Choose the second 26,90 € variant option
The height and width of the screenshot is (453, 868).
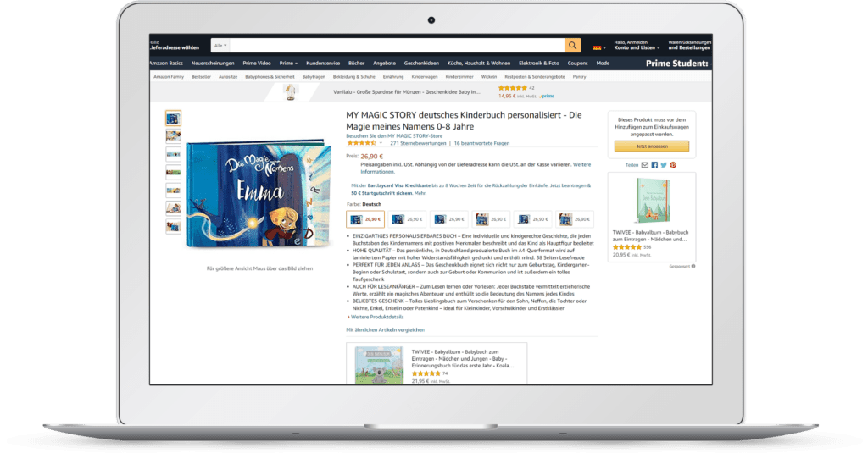click(407, 219)
